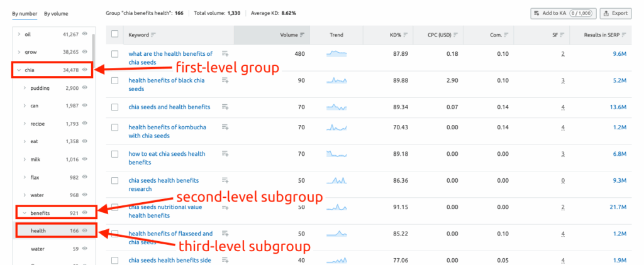Hide the pudding subgroup via eye icon
Screen dimensions: 644x265
(85, 89)
